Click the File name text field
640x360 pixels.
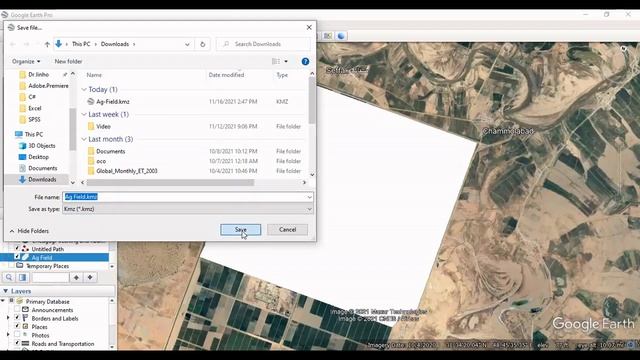[184, 197]
